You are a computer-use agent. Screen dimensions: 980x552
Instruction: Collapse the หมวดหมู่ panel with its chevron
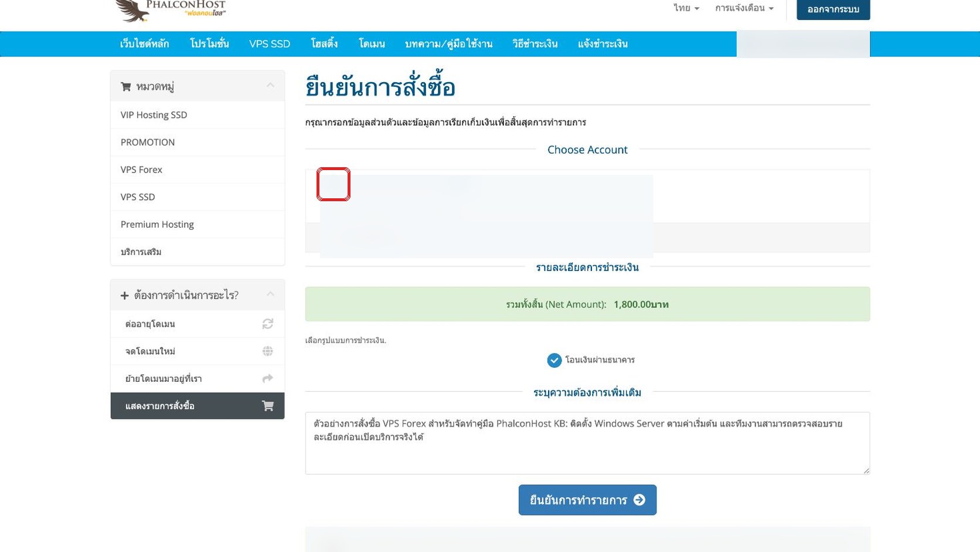point(270,86)
